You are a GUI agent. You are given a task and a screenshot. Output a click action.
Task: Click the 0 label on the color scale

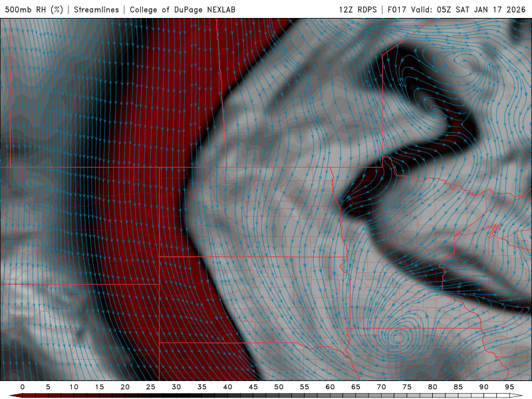point(23,387)
